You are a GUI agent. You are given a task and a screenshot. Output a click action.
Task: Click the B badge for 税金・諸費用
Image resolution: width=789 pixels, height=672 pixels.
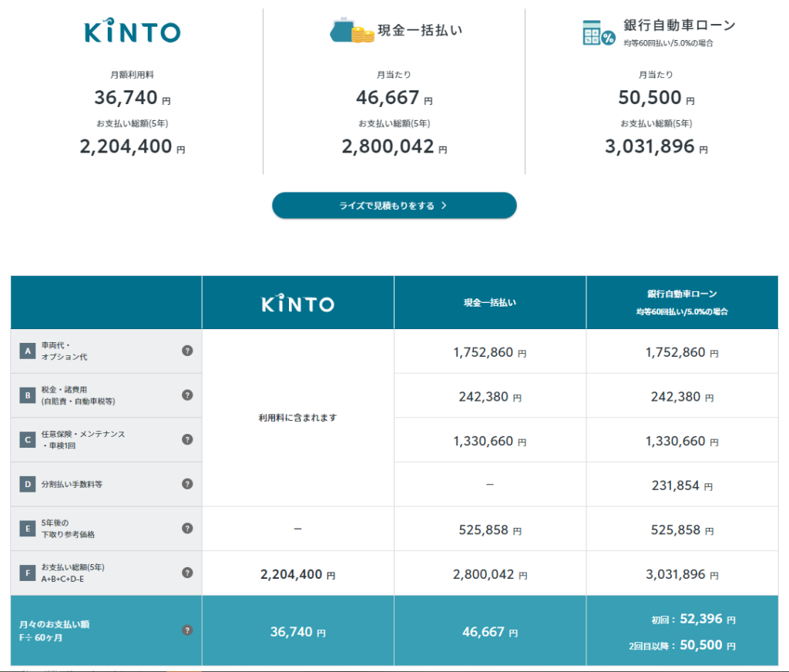tap(28, 395)
